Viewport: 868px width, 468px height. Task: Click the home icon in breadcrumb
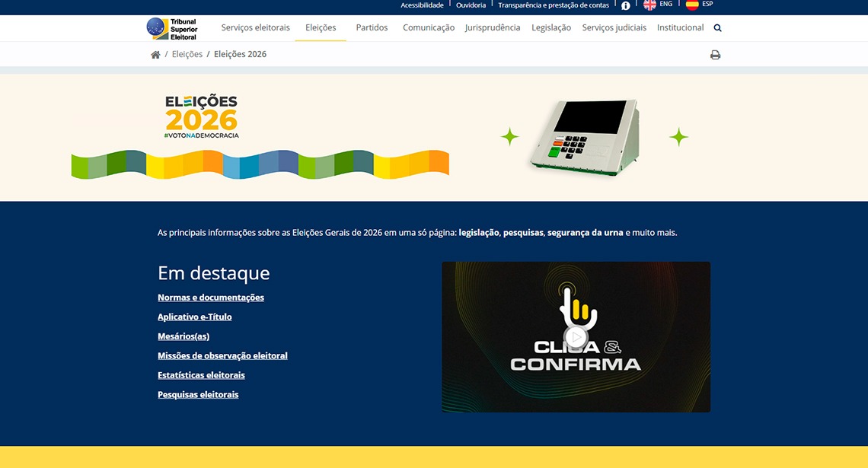pyautogui.click(x=155, y=54)
